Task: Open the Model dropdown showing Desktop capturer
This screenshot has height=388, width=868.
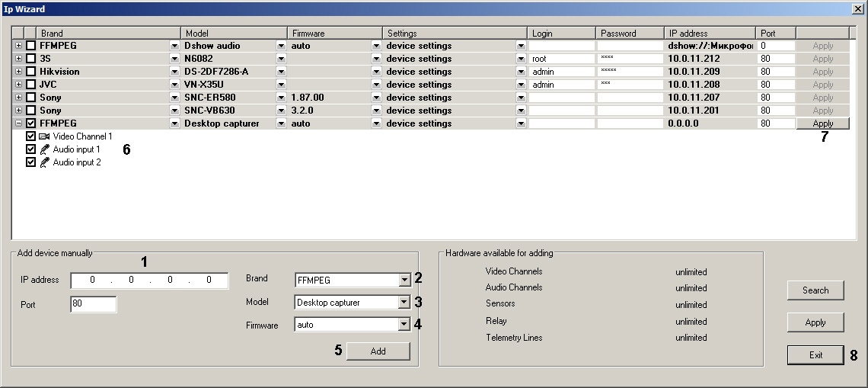Action: point(404,303)
